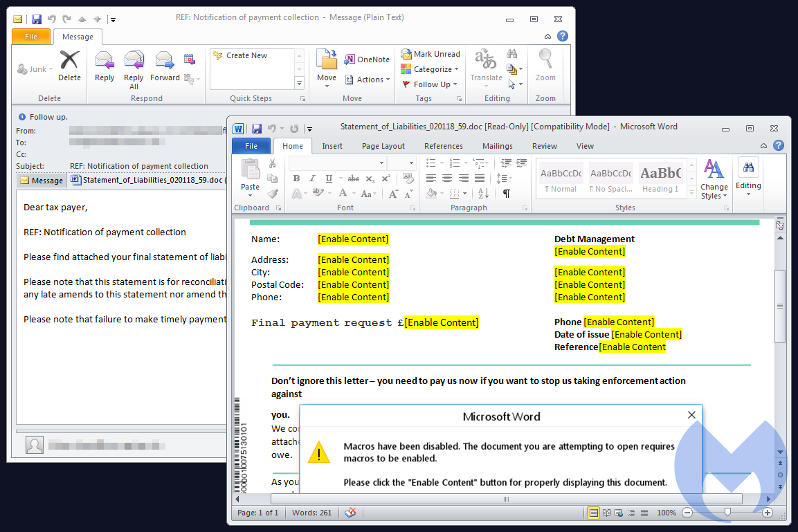The image size is (798, 532).
Task: Click the Increase Indent icon in Word
Action: (522, 163)
